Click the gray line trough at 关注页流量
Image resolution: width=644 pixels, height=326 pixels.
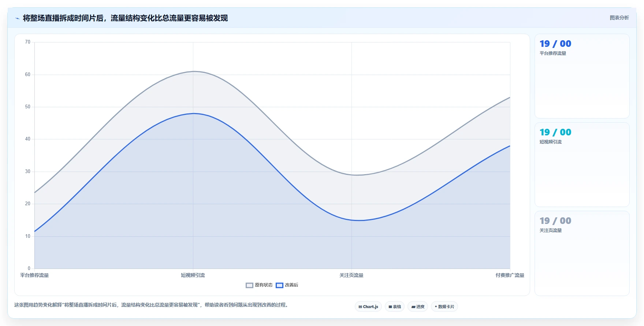click(352, 175)
